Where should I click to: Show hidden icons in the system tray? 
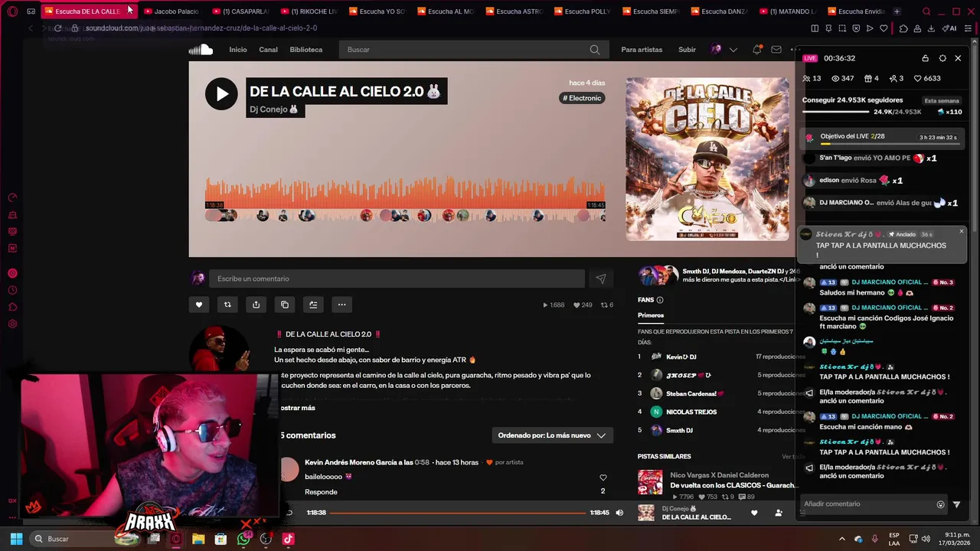click(x=842, y=539)
